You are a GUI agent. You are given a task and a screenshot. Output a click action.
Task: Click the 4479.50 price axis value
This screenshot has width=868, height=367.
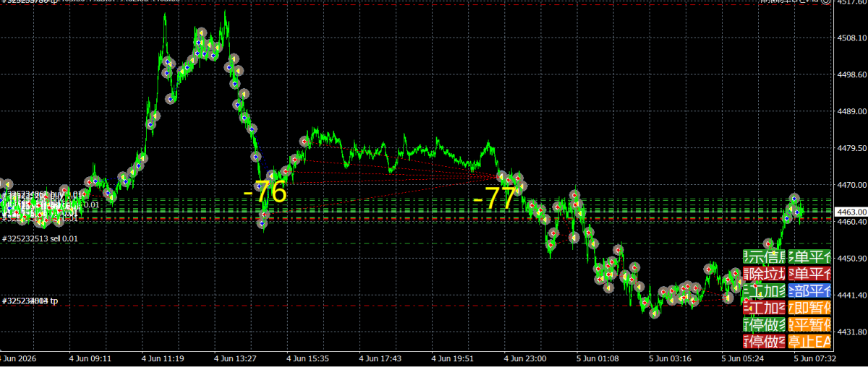point(851,148)
